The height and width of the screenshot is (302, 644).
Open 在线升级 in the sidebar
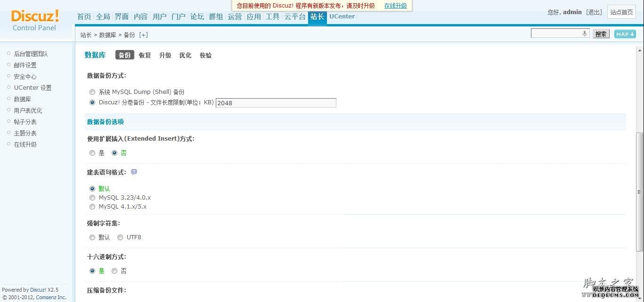coord(25,144)
